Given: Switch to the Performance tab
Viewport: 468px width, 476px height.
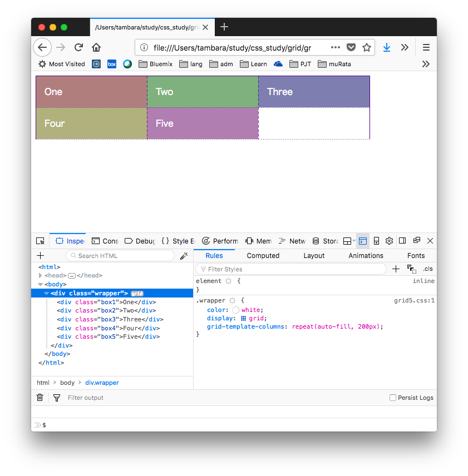Looking at the screenshot, I should [220, 241].
